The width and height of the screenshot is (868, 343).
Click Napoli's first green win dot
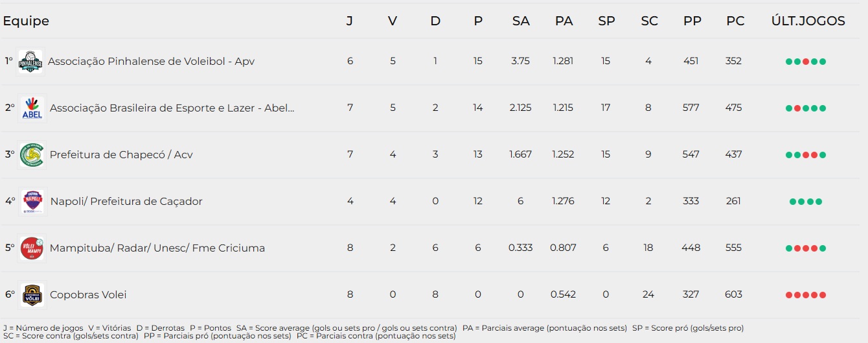pyautogui.click(x=793, y=202)
